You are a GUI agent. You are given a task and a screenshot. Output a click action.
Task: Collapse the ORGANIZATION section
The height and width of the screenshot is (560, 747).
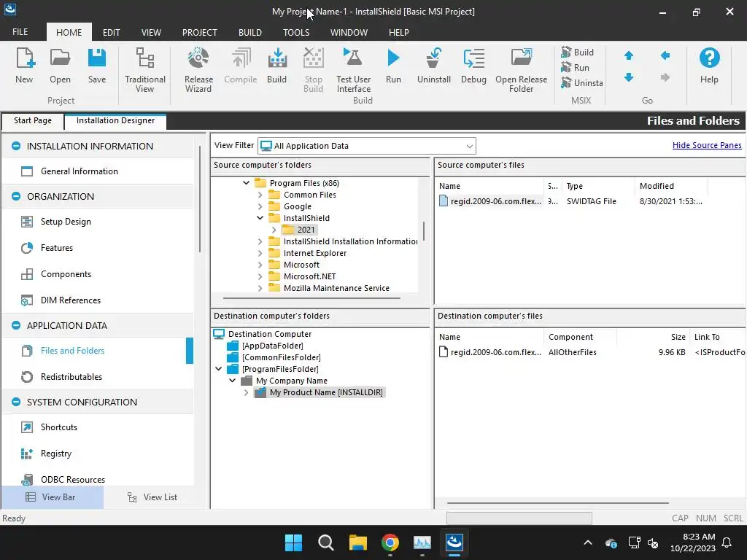pyautogui.click(x=16, y=196)
